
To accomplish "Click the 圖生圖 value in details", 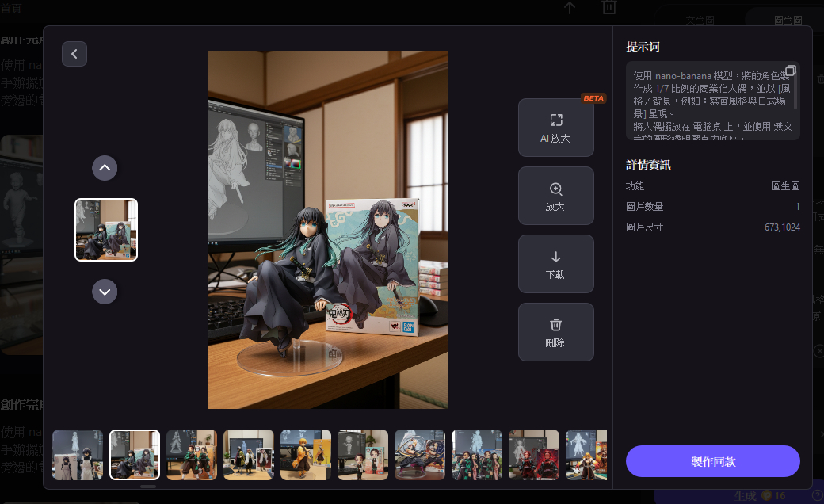I will pyautogui.click(x=786, y=186).
